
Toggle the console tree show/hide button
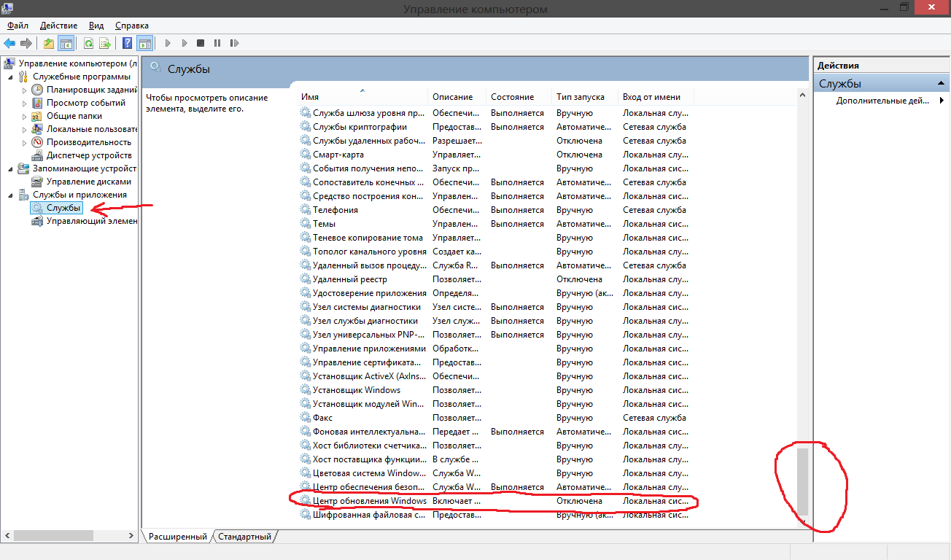(66, 44)
